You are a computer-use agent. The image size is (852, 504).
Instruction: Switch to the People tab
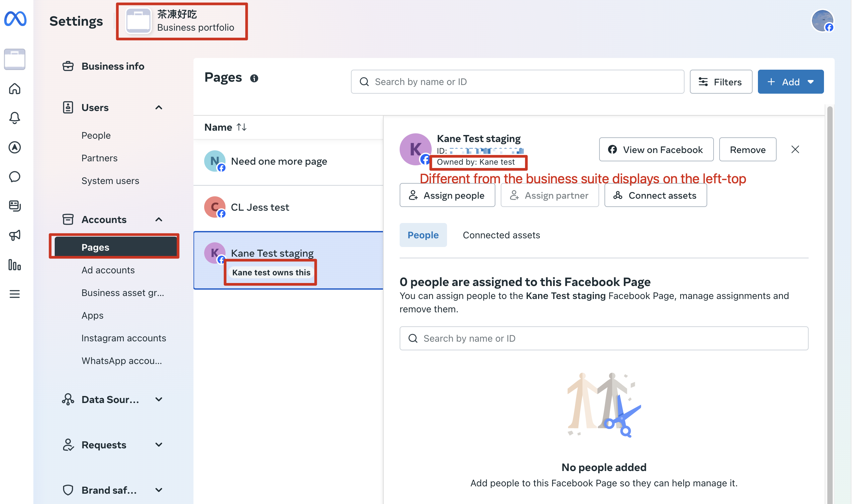click(423, 235)
